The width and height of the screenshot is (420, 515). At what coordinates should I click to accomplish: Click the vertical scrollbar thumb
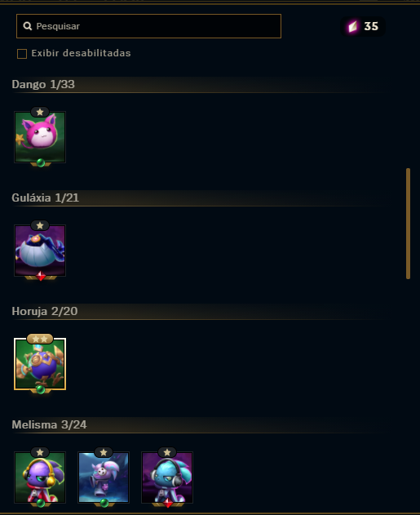[409, 224]
